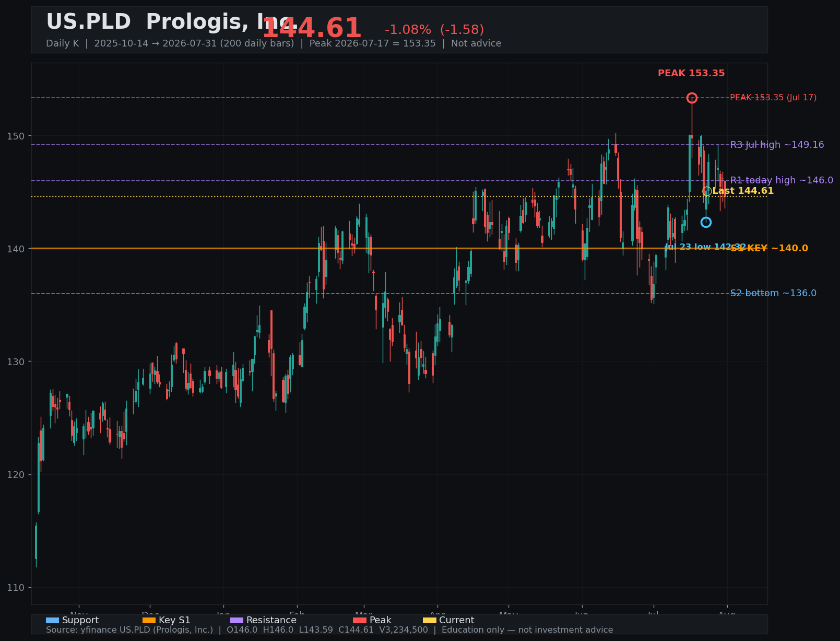This screenshot has height=641, width=840.
Task: Select the yellow last-price circle marker
Action: pyautogui.click(x=707, y=191)
